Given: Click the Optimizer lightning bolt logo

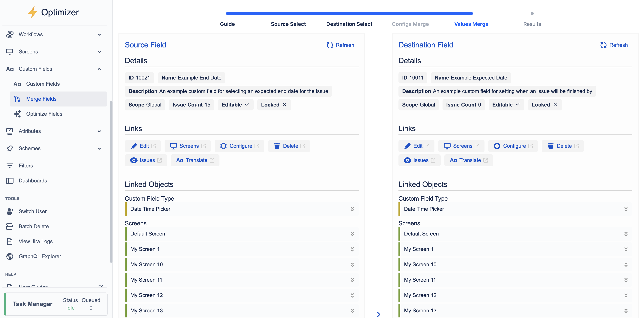Looking at the screenshot, I should pyautogui.click(x=32, y=12).
